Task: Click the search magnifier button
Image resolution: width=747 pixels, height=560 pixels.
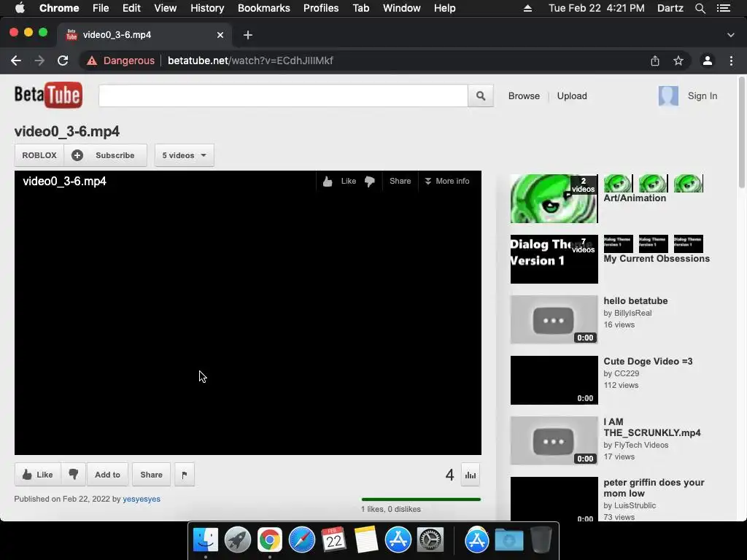Action: (480, 96)
